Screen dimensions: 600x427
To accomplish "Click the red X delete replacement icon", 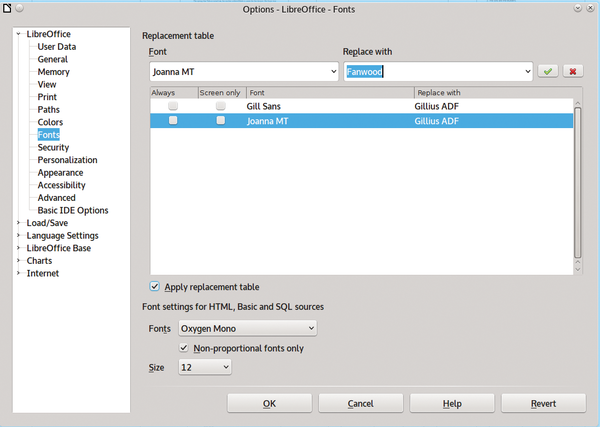I will (x=573, y=71).
